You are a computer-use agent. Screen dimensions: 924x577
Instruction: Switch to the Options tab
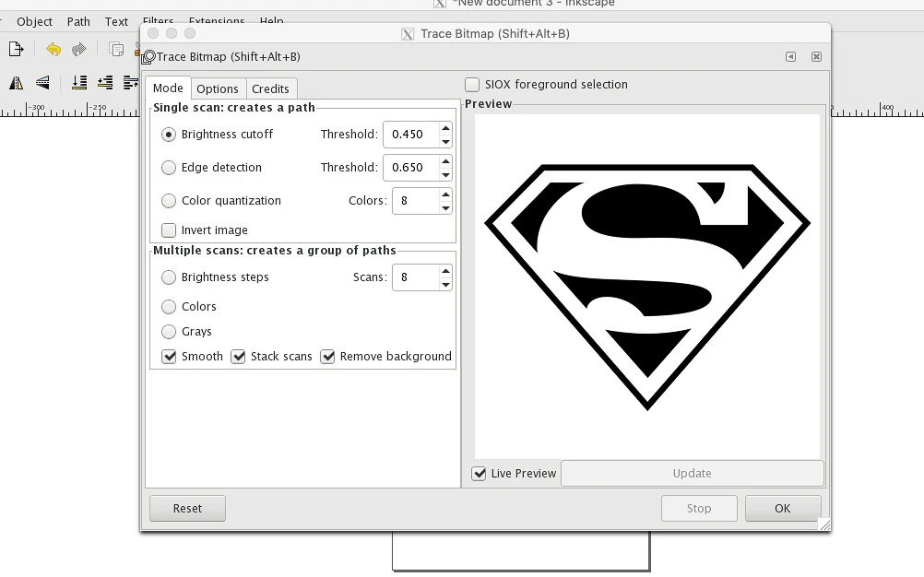tap(218, 88)
